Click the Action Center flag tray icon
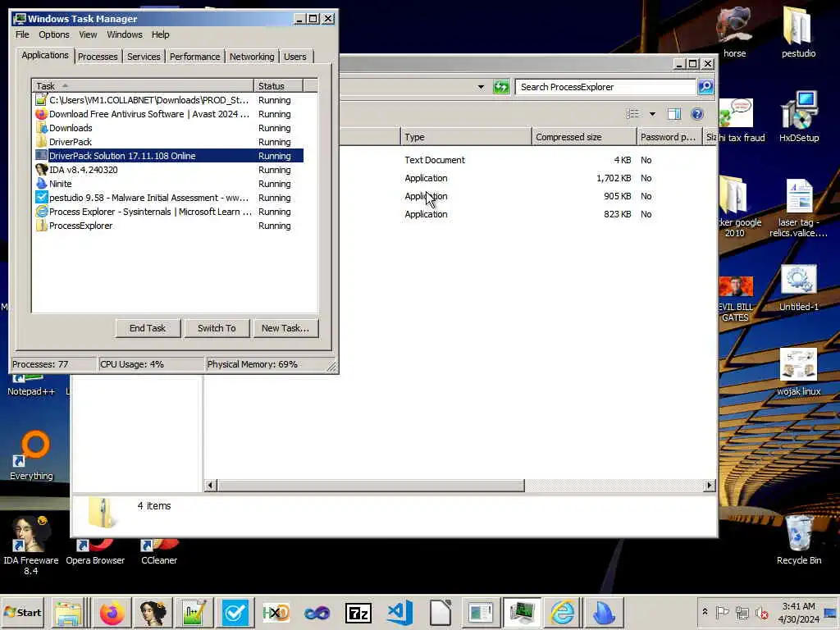This screenshot has height=630, width=840. 722,612
